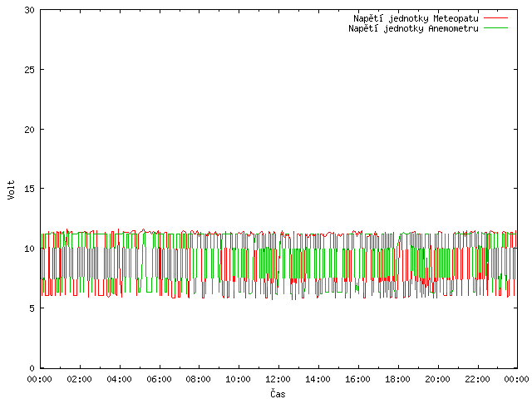Click the legend text 'Napětí jednotky Anemometru'
This screenshot has width=532, height=399.
click(x=414, y=28)
